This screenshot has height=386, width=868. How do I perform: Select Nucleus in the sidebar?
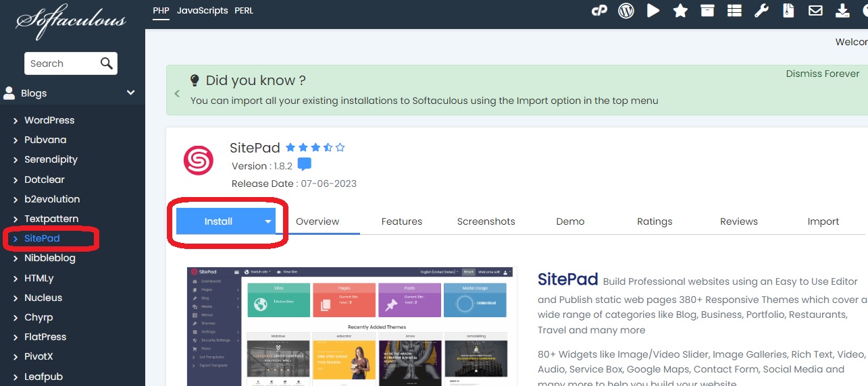[43, 298]
